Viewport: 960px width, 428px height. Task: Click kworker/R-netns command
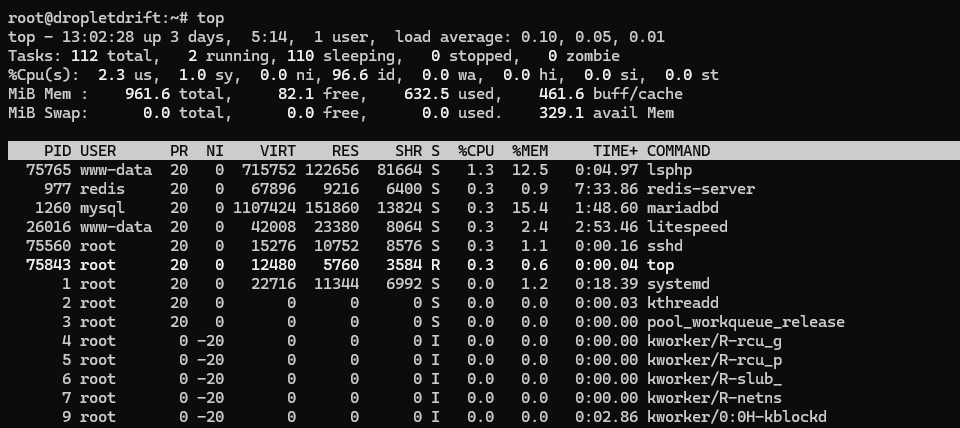pyautogui.click(x=714, y=398)
